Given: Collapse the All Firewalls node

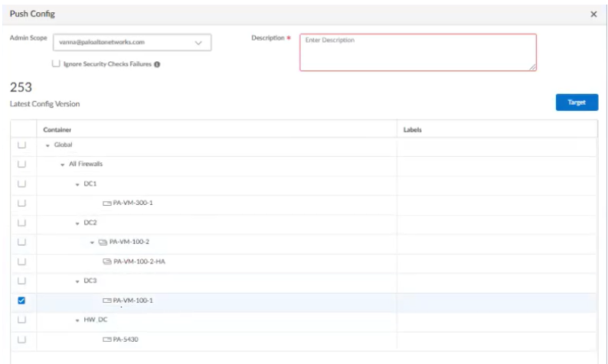Looking at the screenshot, I should coord(63,165).
